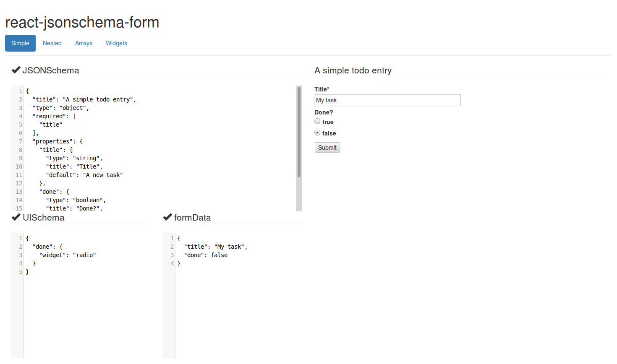Select the 'true' radio button

[317, 122]
